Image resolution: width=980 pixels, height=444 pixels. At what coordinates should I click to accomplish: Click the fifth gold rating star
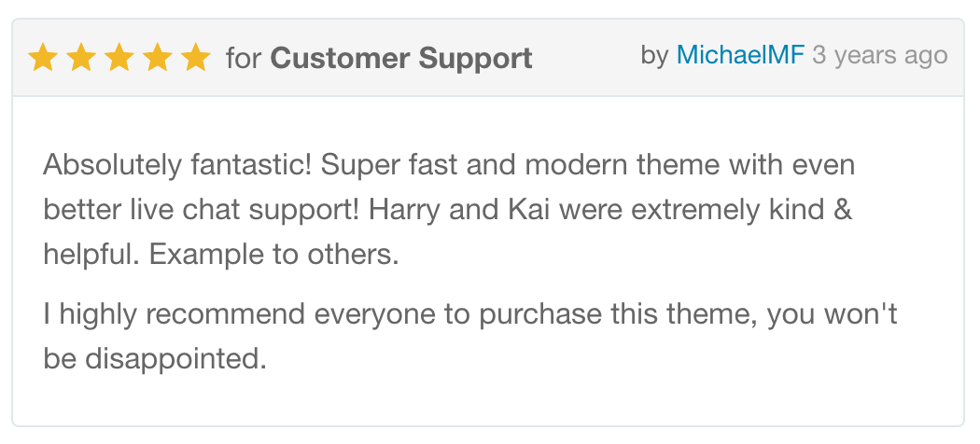coord(196,58)
